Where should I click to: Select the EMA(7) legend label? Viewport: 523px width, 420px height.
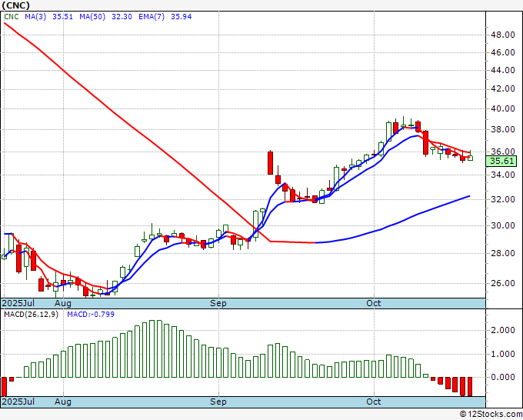click(152, 17)
